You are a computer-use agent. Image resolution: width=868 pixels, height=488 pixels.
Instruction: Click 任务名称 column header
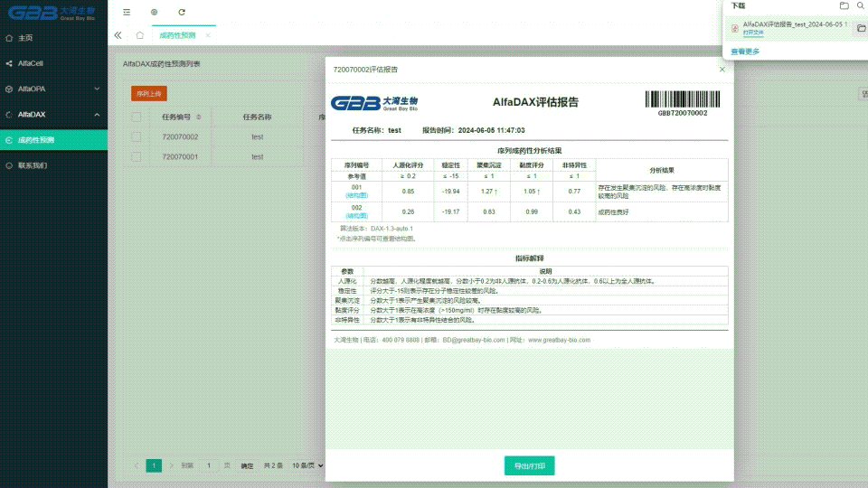click(x=258, y=117)
